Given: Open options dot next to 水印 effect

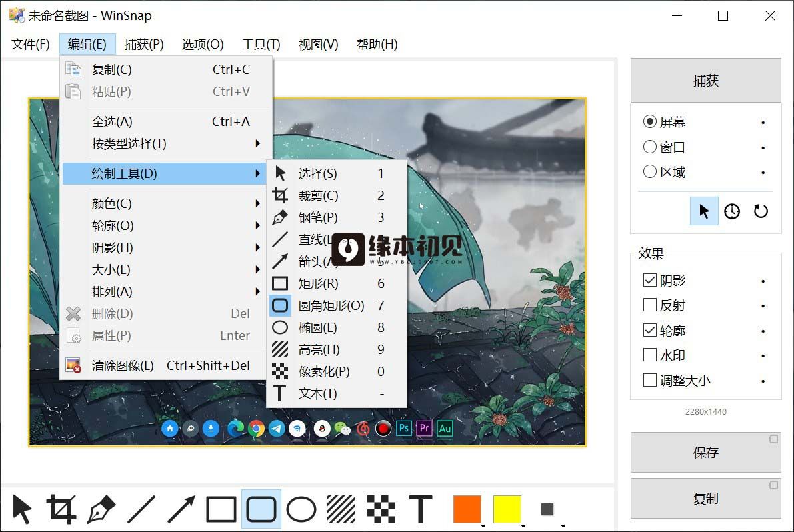Looking at the screenshot, I should click(x=763, y=356).
